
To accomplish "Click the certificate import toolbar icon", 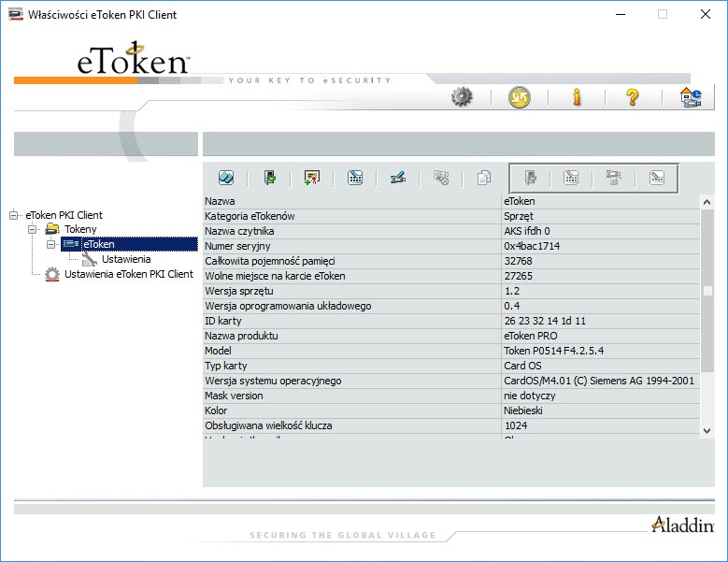I will point(312,178).
